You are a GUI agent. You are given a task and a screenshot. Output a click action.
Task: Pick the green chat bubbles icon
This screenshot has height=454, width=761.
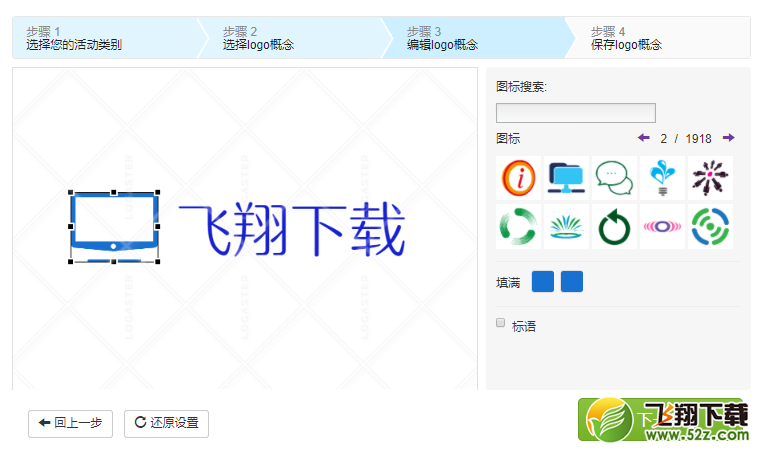coord(614,178)
